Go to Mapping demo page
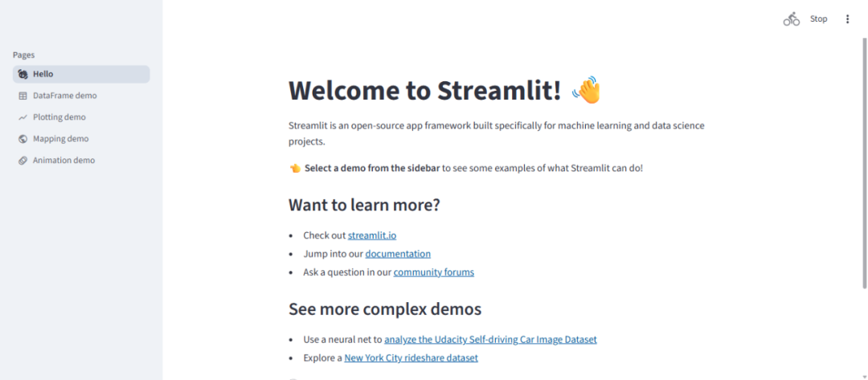868x380 pixels. point(81,139)
